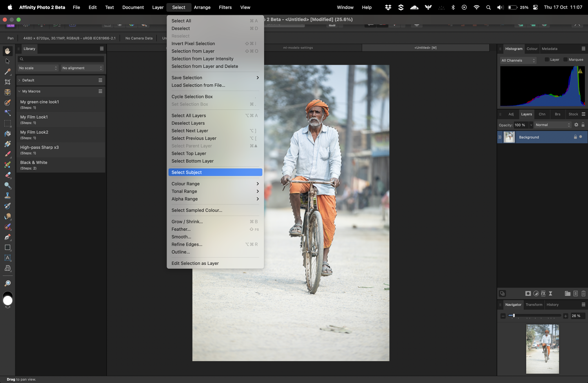Collapse the My Macros category

19,91
